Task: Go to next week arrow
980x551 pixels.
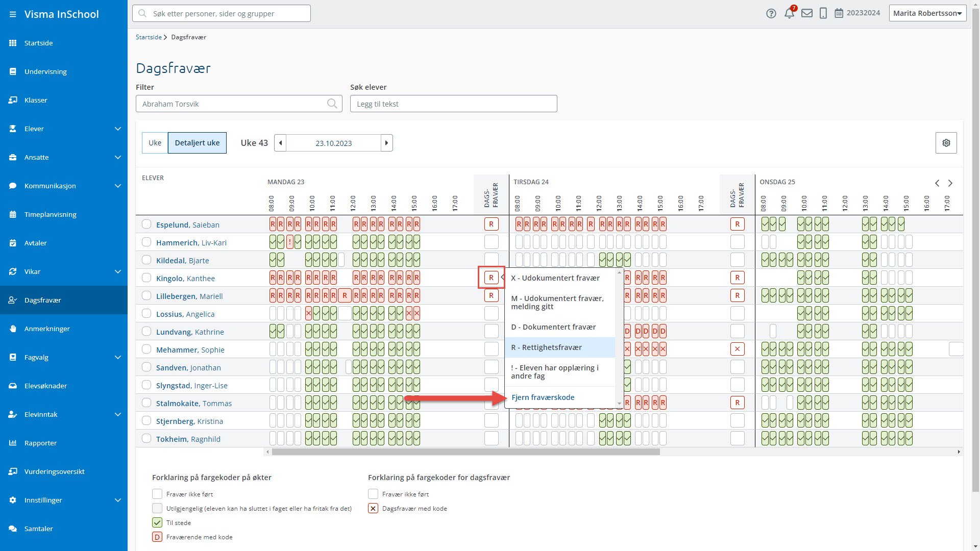Action: [387, 143]
